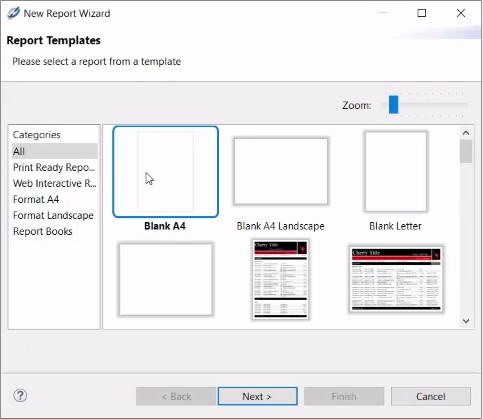The image size is (483, 419).
Task: Cancel the New Report Wizard
Action: pyautogui.click(x=431, y=396)
